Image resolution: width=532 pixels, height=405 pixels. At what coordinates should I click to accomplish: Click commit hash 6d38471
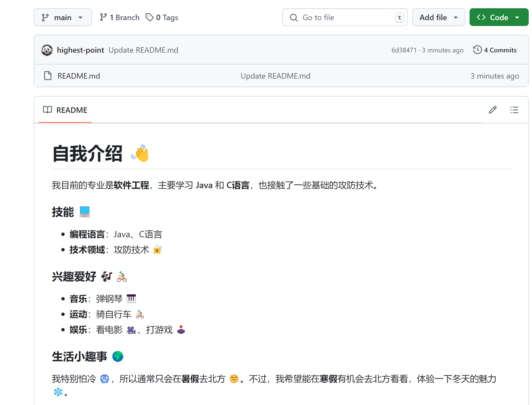click(x=404, y=50)
